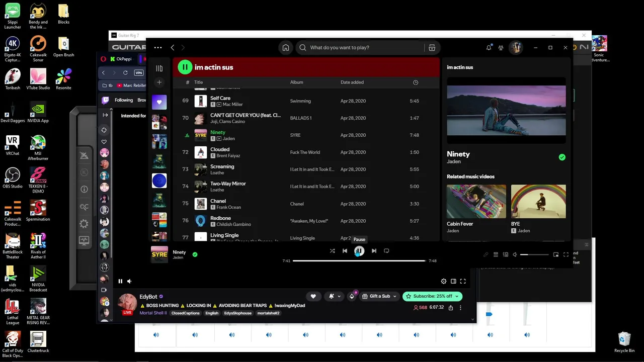Viewport: 644px width, 362px height.
Task: Open the Marc Rebillet bookmark
Action: click(x=131, y=85)
